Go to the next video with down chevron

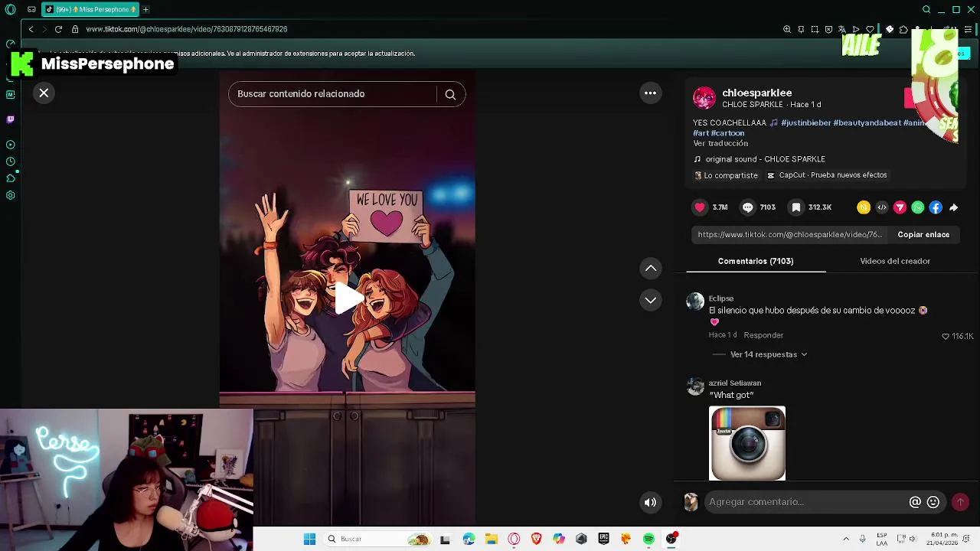coord(650,300)
